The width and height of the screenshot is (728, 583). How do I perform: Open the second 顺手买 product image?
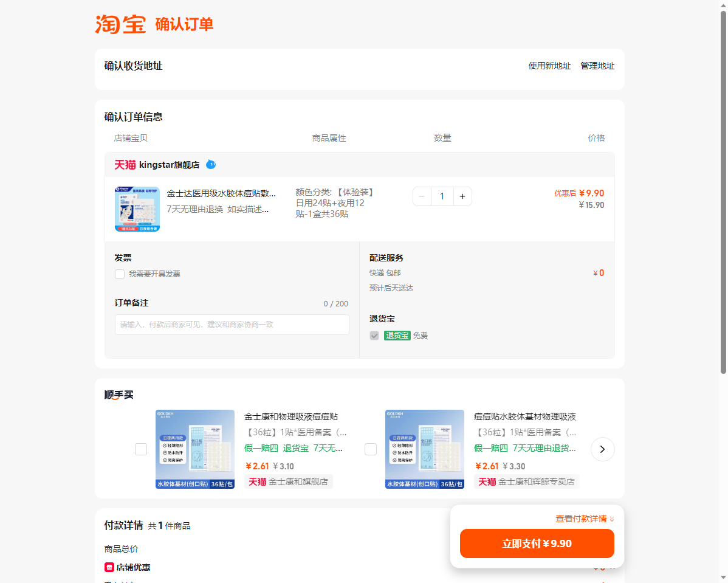(424, 449)
